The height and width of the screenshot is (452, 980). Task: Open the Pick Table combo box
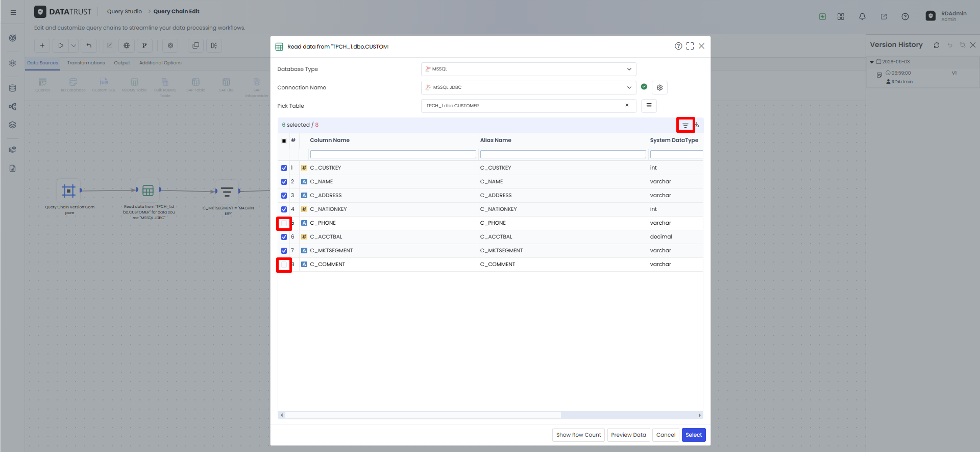click(528, 106)
